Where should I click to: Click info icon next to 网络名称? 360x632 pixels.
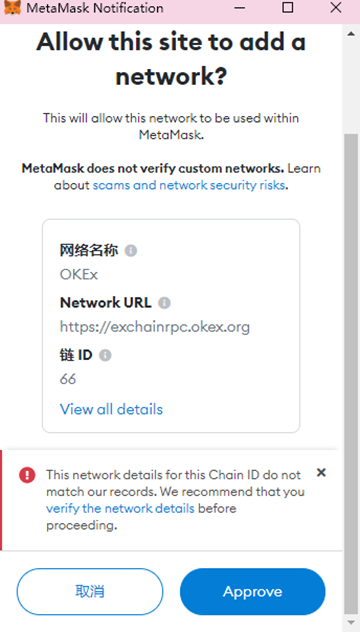131,251
